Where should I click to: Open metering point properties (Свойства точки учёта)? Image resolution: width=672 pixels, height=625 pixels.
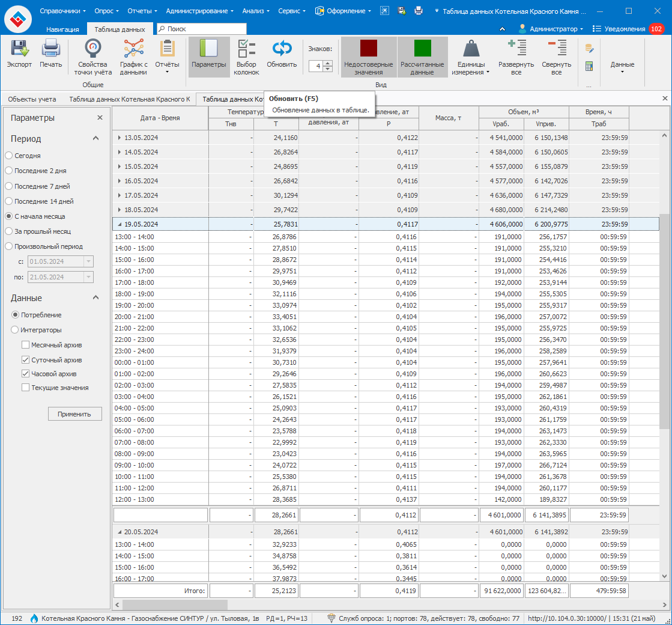pyautogui.click(x=92, y=56)
